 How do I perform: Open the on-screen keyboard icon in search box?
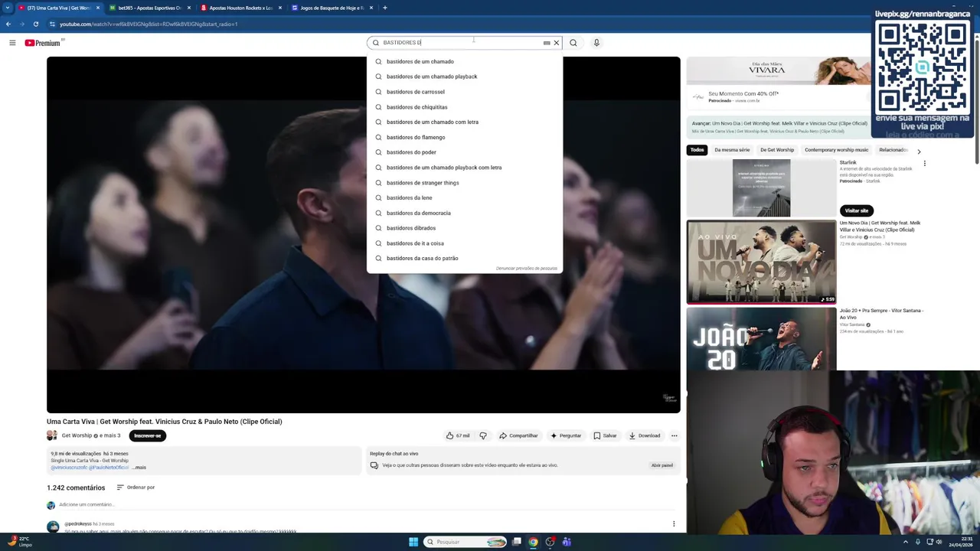click(x=547, y=43)
